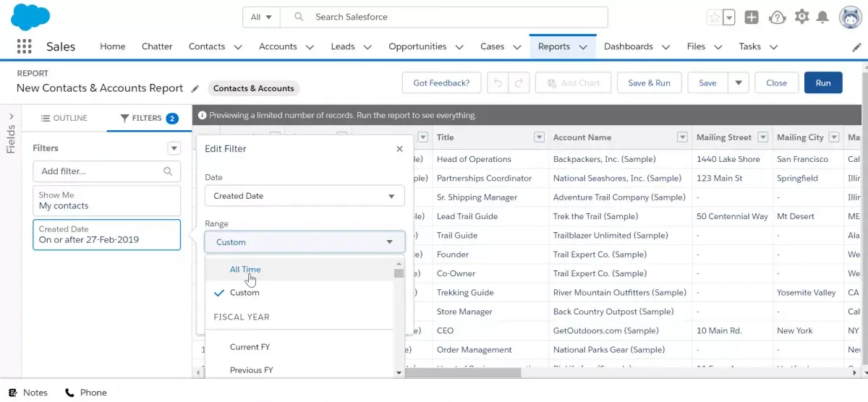Click the Add Chart button
Screen dimensions: 868x402
point(574,83)
